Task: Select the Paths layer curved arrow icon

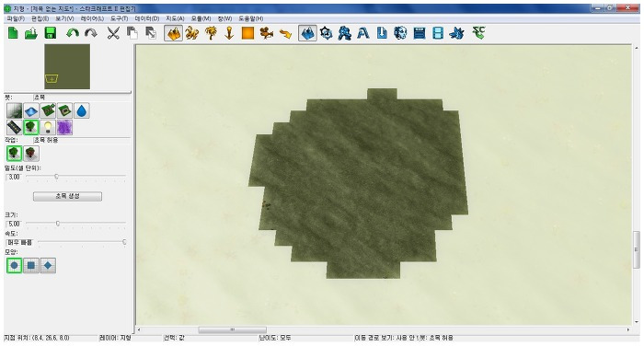Action: coord(285,33)
